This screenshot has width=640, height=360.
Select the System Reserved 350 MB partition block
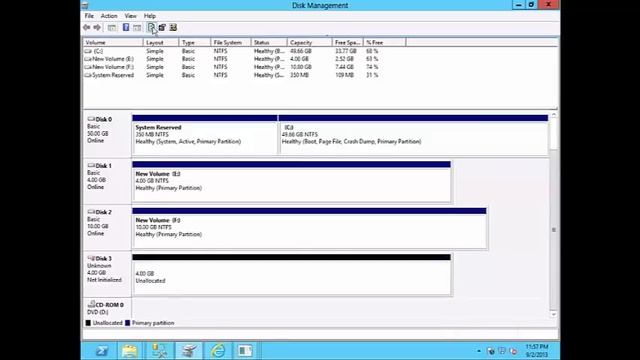(x=204, y=135)
